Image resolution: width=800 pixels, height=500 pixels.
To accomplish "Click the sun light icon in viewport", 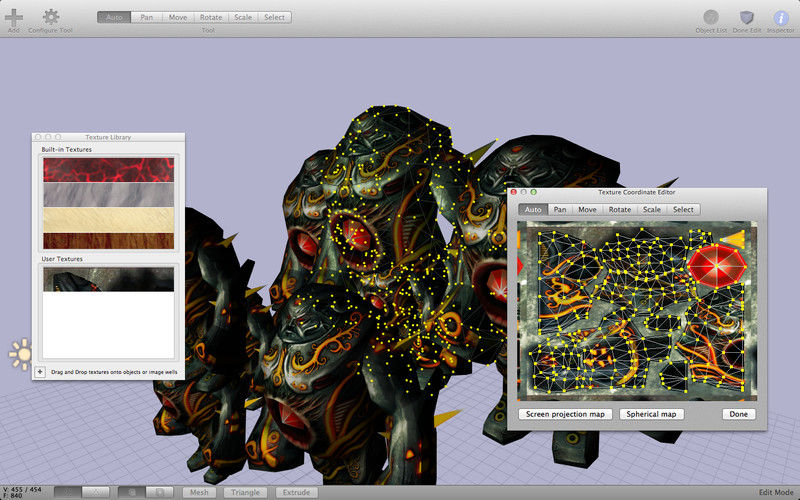I will point(20,354).
